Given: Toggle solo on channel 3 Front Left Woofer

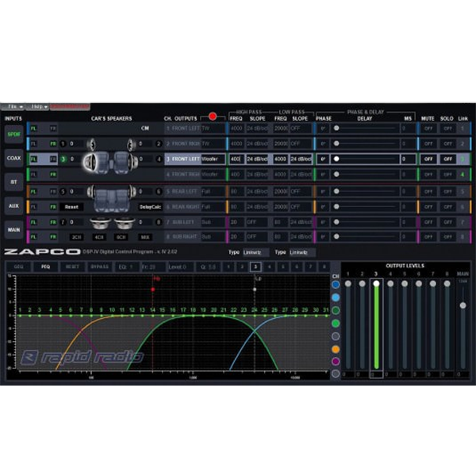Looking at the screenshot, I should click(447, 159).
